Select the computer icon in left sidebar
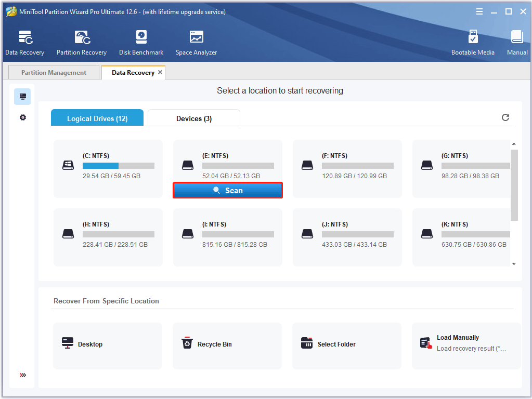This screenshot has height=399, width=532. click(x=22, y=97)
